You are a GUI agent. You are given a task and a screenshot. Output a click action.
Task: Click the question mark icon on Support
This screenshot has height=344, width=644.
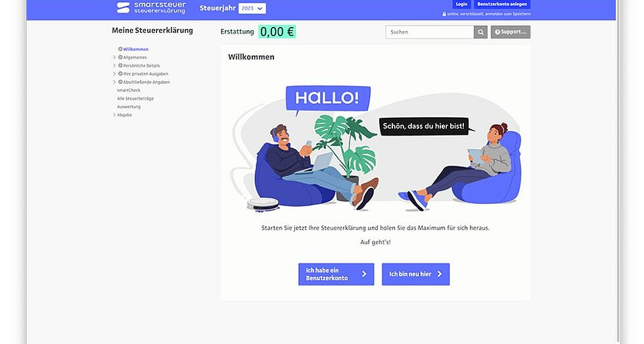click(497, 32)
